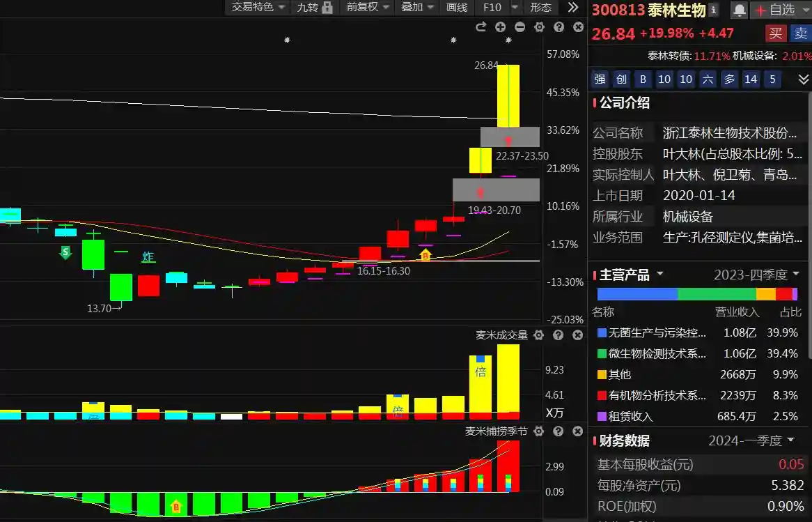Expand more tags with double chevron
The image size is (812, 522).
coord(803,79)
